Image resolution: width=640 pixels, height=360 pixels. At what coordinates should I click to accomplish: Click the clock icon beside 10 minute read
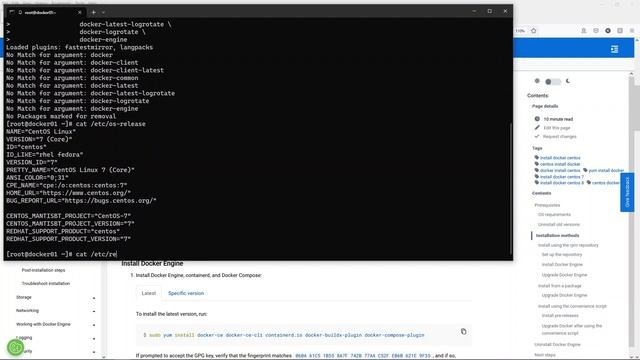click(x=537, y=119)
